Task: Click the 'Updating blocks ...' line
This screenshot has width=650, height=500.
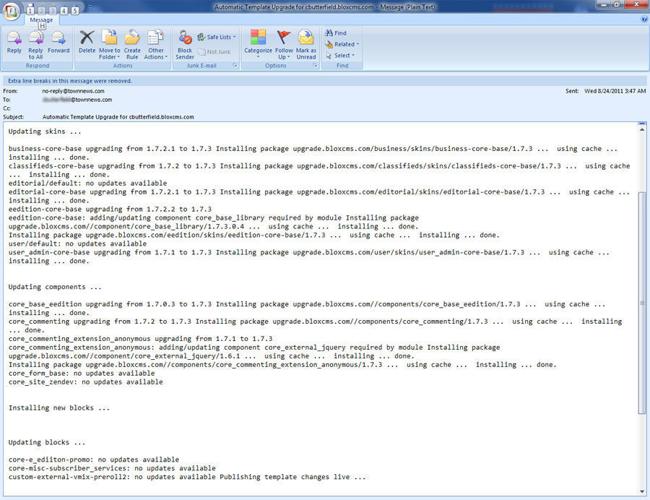Action: pos(47,442)
